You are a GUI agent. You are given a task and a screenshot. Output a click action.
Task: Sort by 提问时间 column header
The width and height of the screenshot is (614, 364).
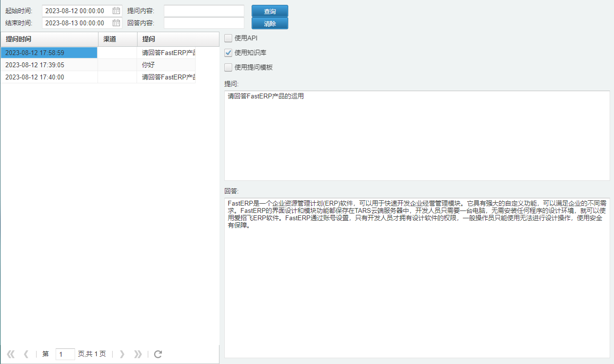tap(49, 39)
